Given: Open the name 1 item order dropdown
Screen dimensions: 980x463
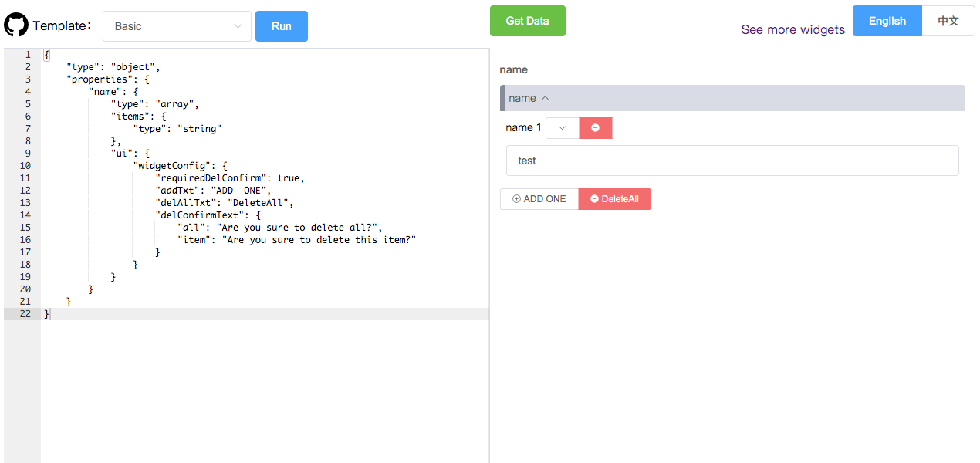Looking at the screenshot, I should click(x=563, y=128).
